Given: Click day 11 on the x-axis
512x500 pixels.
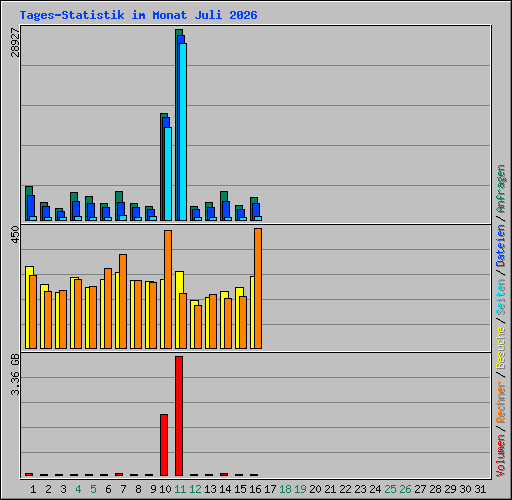Looking at the screenshot, I should point(180,489).
